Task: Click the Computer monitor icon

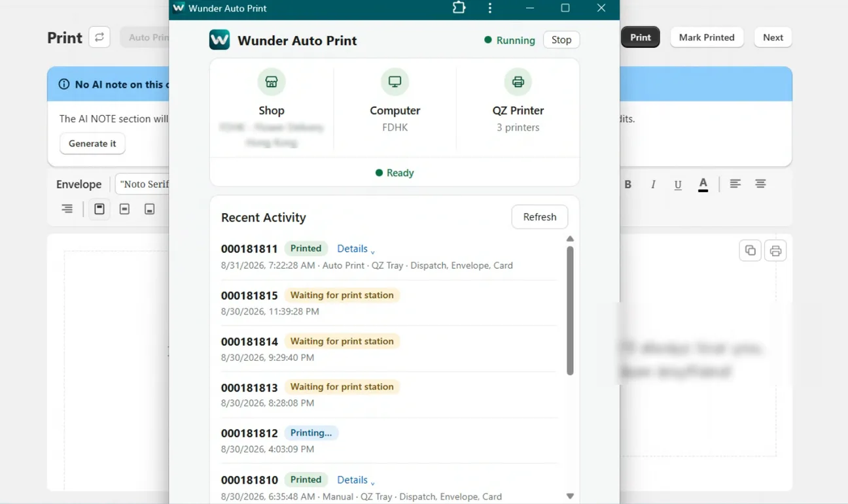Action: coord(395,82)
